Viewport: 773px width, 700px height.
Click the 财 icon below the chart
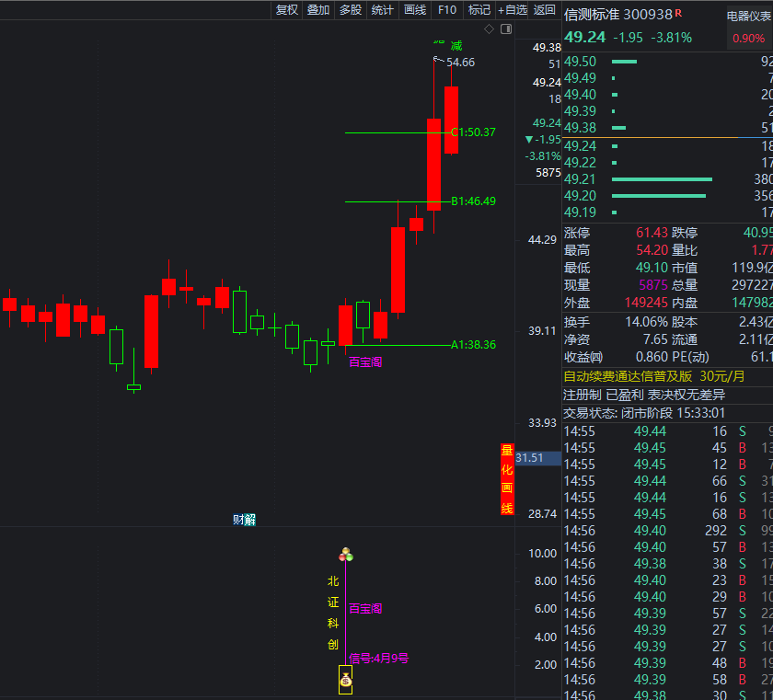click(x=238, y=520)
